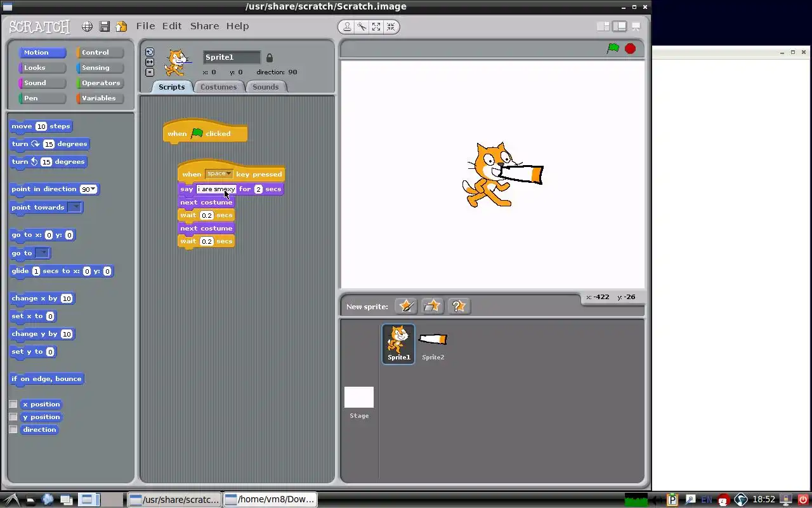This screenshot has height=508, width=812.
Task: Open the File menu
Action: (x=145, y=26)
